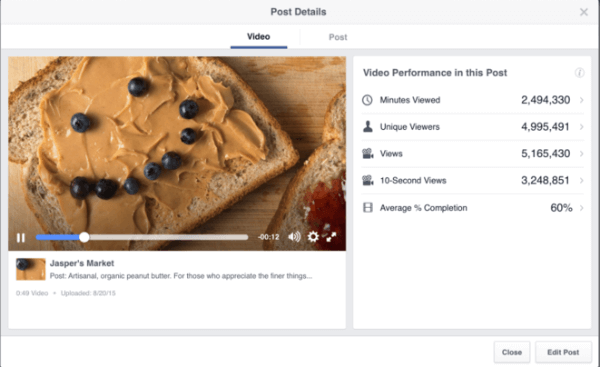This screenshot has height=367, width=600.
Task: Expand Unique Viewers details chevron
Action: [x=581, y=127]
